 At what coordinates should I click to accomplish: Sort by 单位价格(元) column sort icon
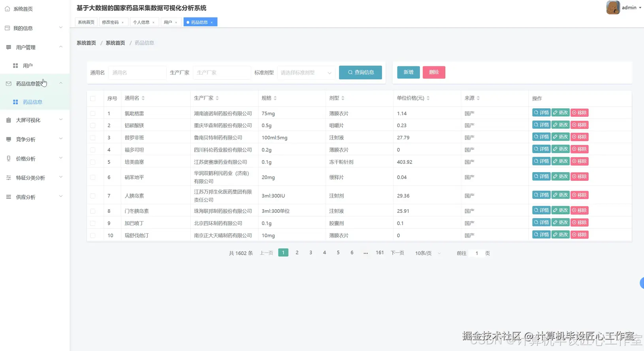coord(428,98)
